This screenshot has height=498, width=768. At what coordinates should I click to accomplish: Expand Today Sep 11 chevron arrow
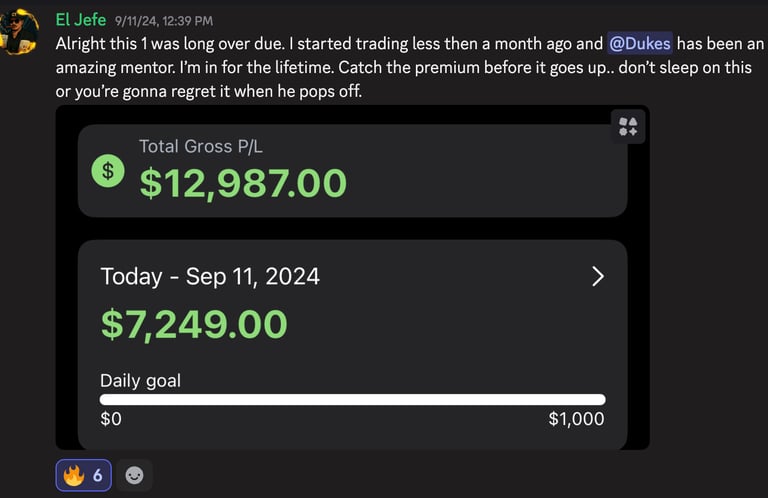coord(598,277)
